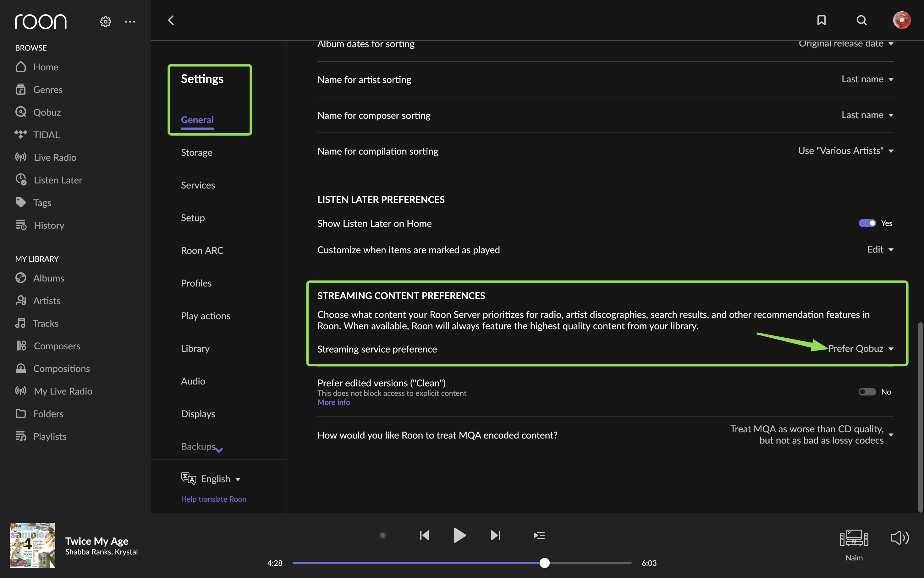Open the Qobuz streaming service section
Viewport: 924px width, 578px height.
tap(47, 112)
